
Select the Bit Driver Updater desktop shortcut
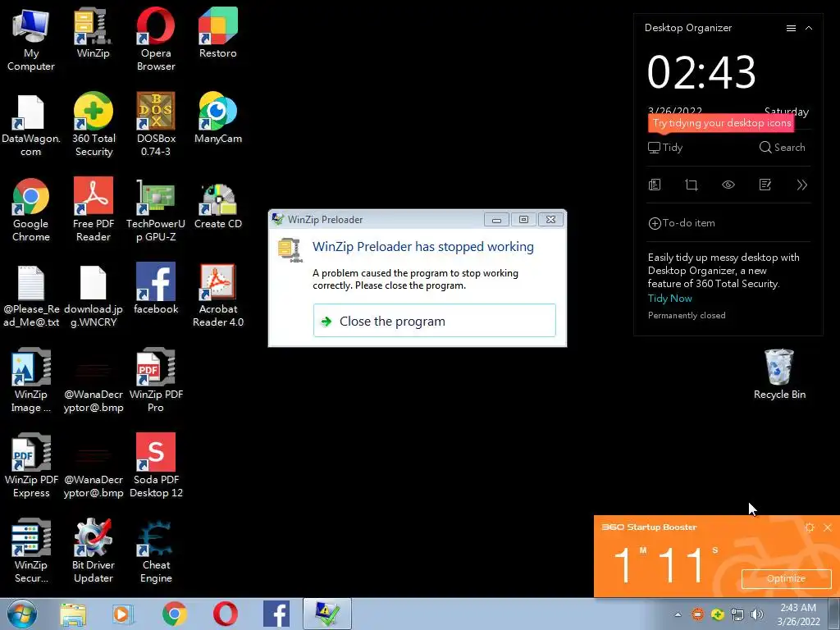click(94, 550)
